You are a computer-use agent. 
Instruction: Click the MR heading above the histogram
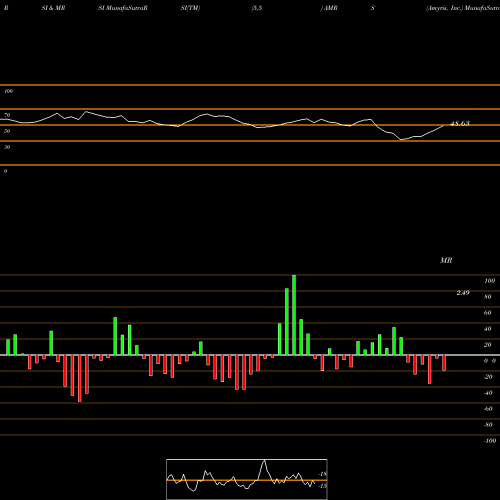pyautogui.click(x=446, y=260)
